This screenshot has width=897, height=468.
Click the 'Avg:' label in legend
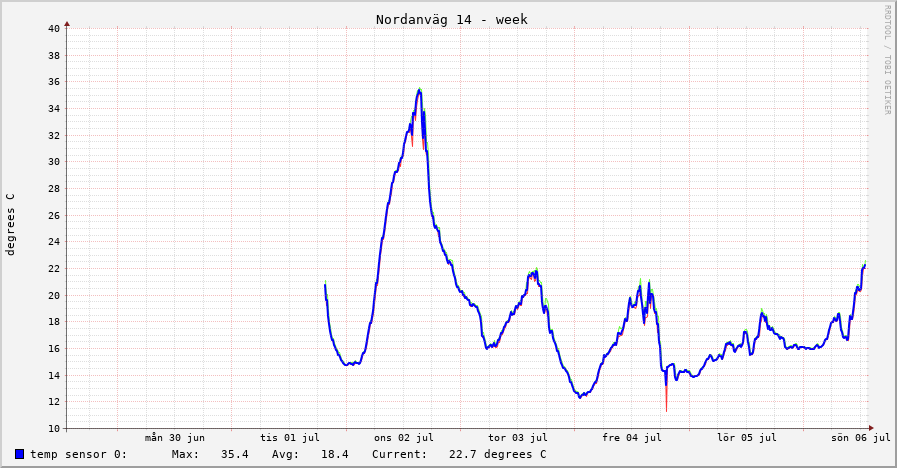point(285,454)
